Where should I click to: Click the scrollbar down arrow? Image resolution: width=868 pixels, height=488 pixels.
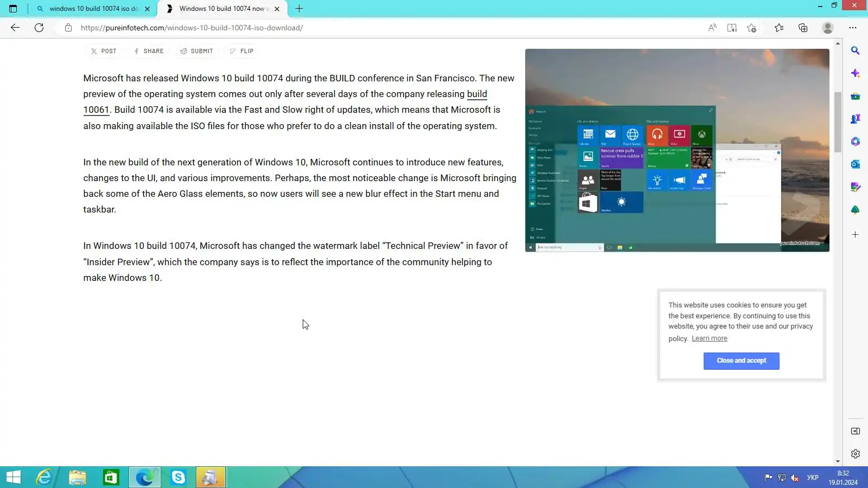click(x=838, y=461)
